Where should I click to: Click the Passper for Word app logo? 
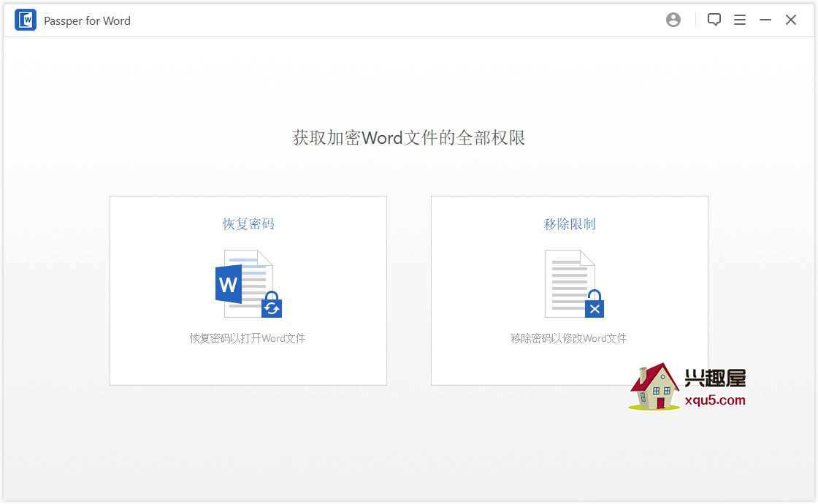25,20
